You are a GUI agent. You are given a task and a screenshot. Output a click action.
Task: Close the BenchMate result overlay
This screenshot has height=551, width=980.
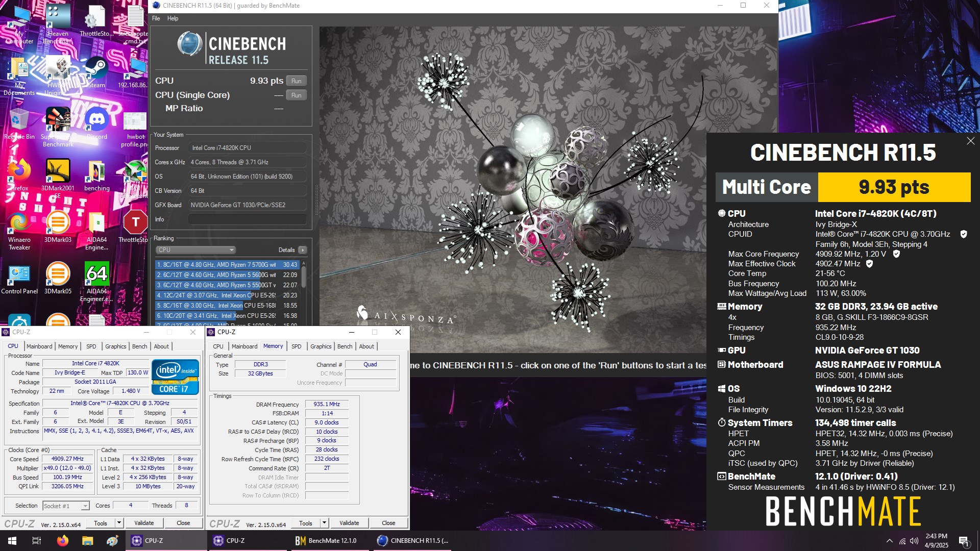point(970,141)
